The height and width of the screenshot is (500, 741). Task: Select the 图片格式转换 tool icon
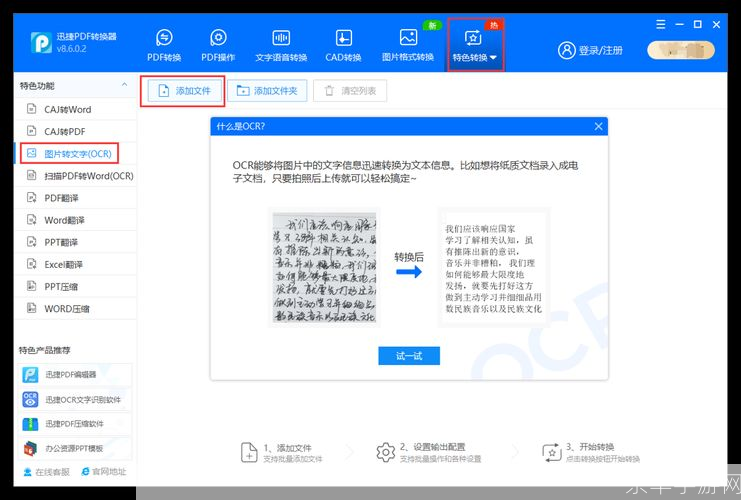click(x=408, y=45)
